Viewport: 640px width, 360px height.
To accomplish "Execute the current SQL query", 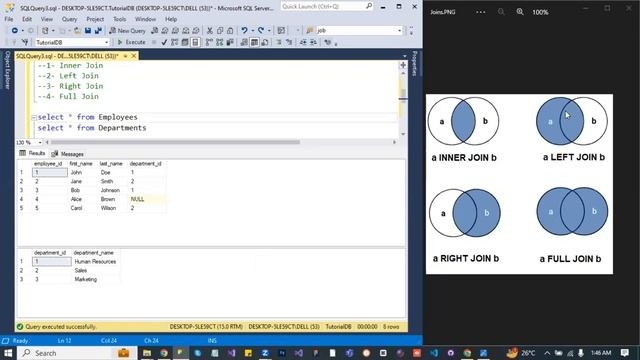I will [x=131, y=42].
